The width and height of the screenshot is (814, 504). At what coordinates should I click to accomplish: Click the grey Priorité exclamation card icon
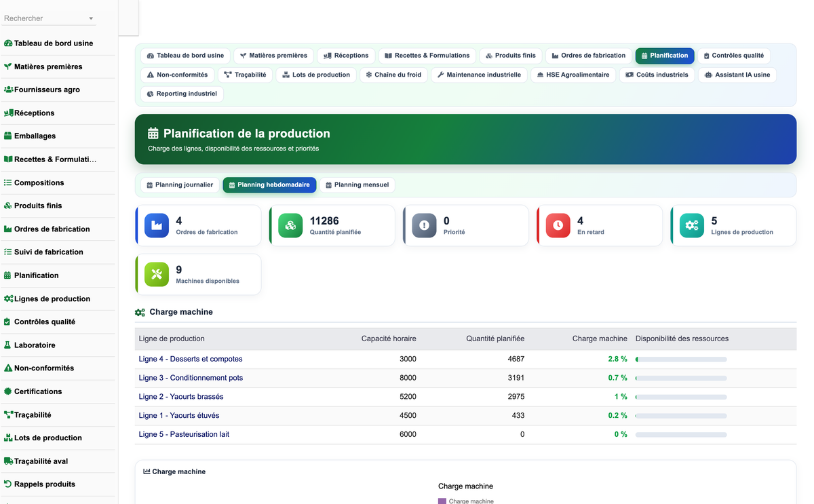coord(425,226)
